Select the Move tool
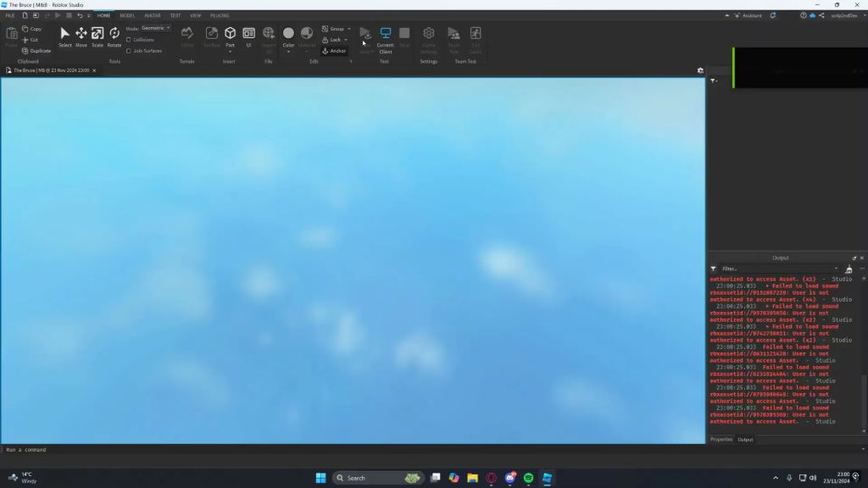868x488 pixels. coord(81,37)
